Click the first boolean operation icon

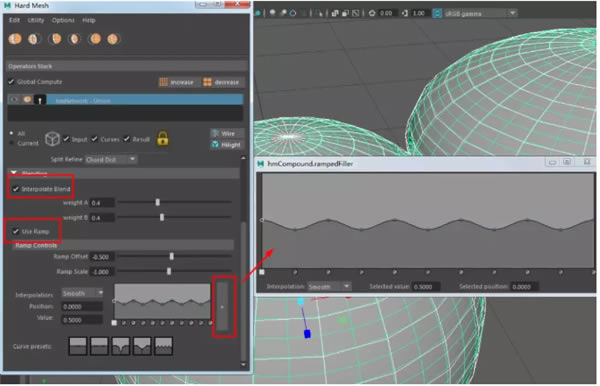coord(15,39)
